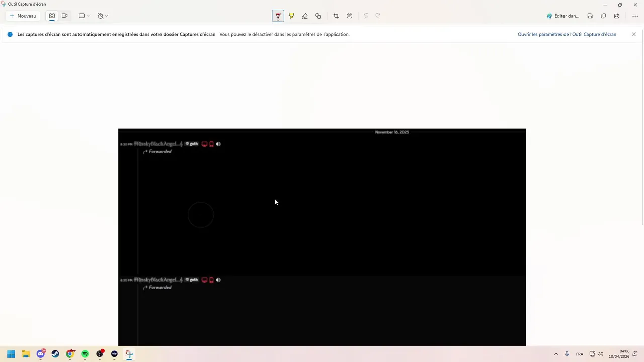
Task: Open the capture shape mode dropdown
Action: point(84,16)
